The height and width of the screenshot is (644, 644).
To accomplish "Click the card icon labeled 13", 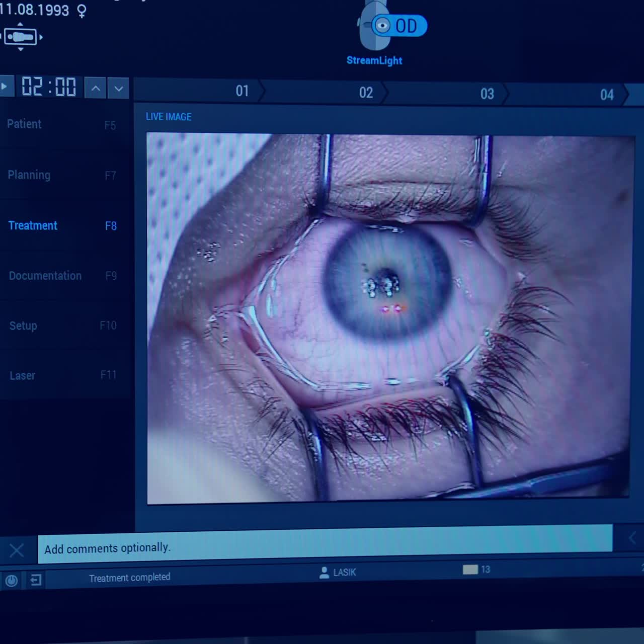I will pos(470,570).
